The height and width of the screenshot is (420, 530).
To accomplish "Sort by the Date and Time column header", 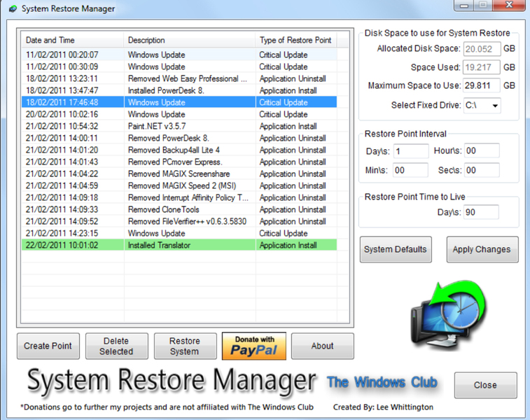I will click(x=72, y=40).
